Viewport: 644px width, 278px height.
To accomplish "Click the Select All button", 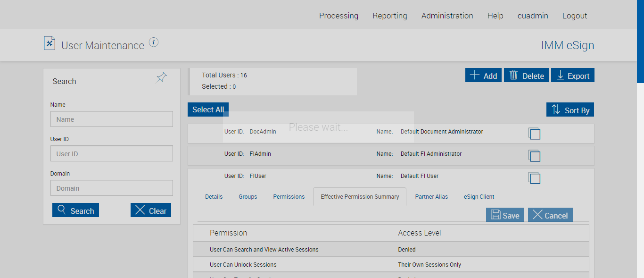I will [x=208, y=110].
